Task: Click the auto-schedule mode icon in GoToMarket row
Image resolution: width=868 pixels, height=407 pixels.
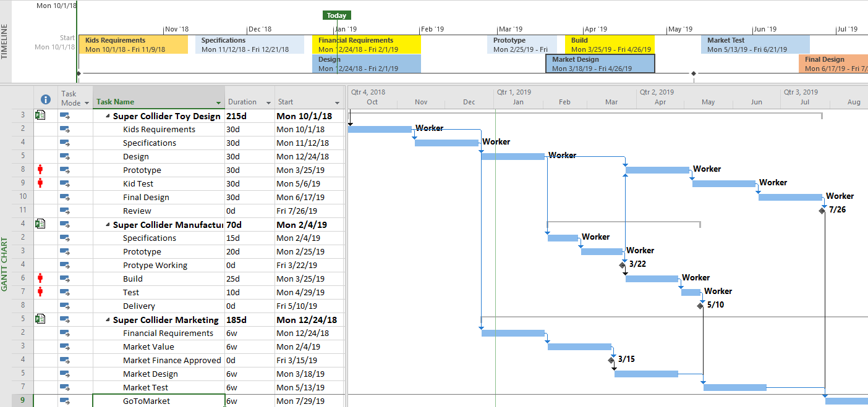Action: 65,401
